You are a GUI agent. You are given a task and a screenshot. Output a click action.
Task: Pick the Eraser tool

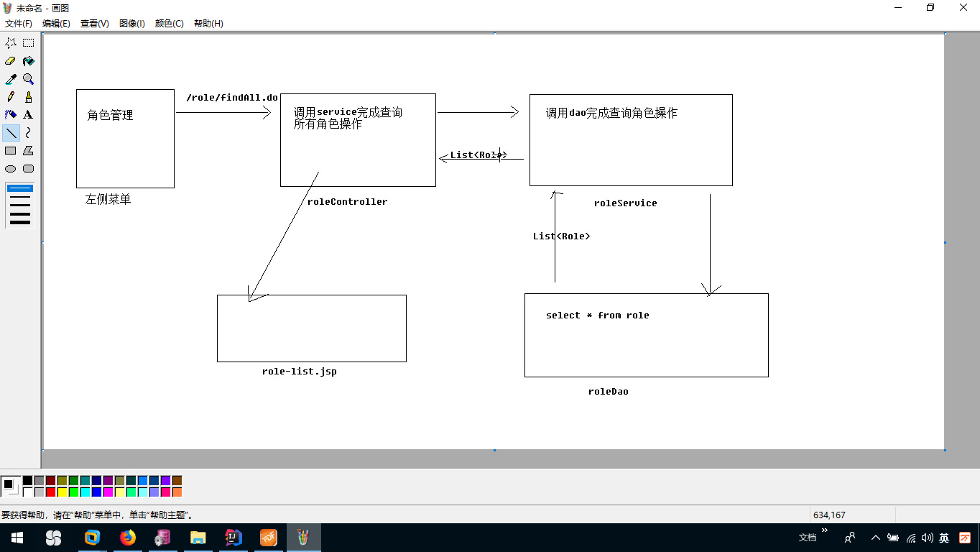pos(10,60)
